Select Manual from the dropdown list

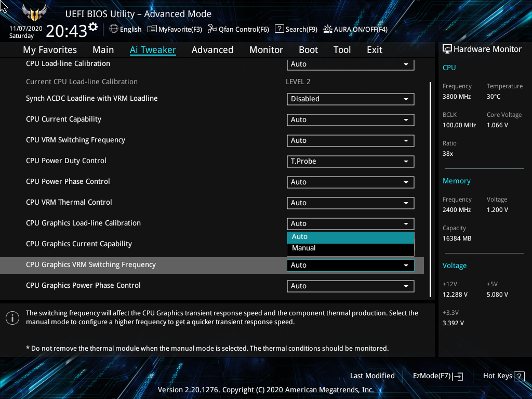coord(350,248)
